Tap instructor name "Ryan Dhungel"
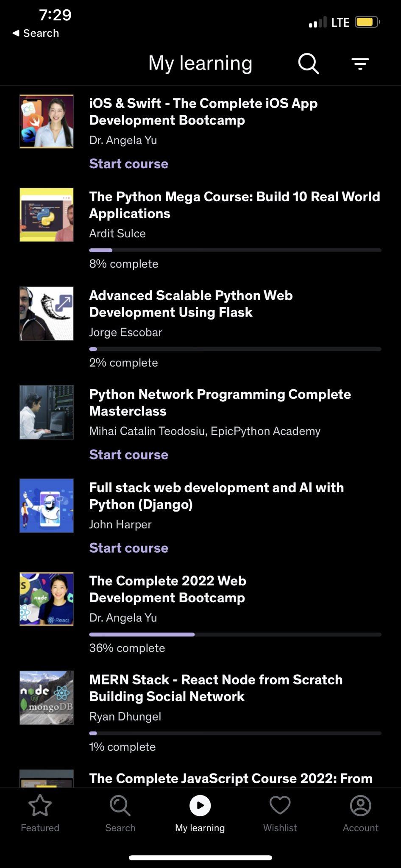401x868 pixels. (x=125, y=716)
